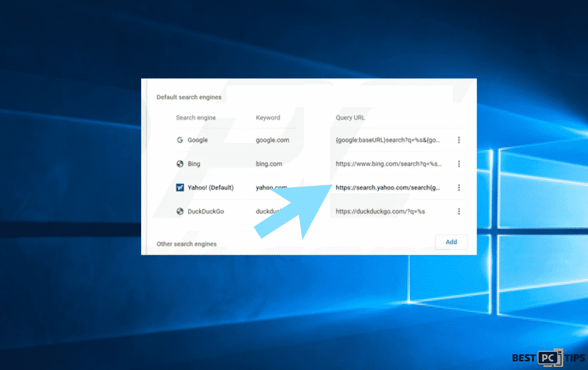Click the Query URL column header
Viewport: 588px width, 370px height.
click(350, 118)
